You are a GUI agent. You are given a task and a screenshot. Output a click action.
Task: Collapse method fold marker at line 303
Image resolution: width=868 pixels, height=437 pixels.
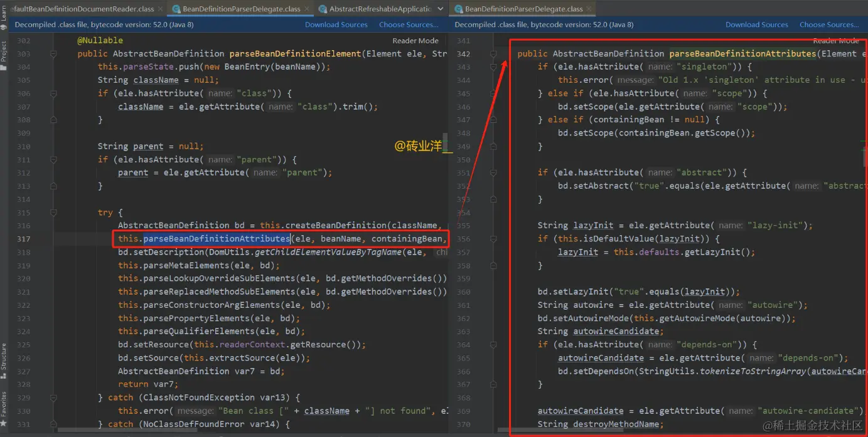(53, 54)
